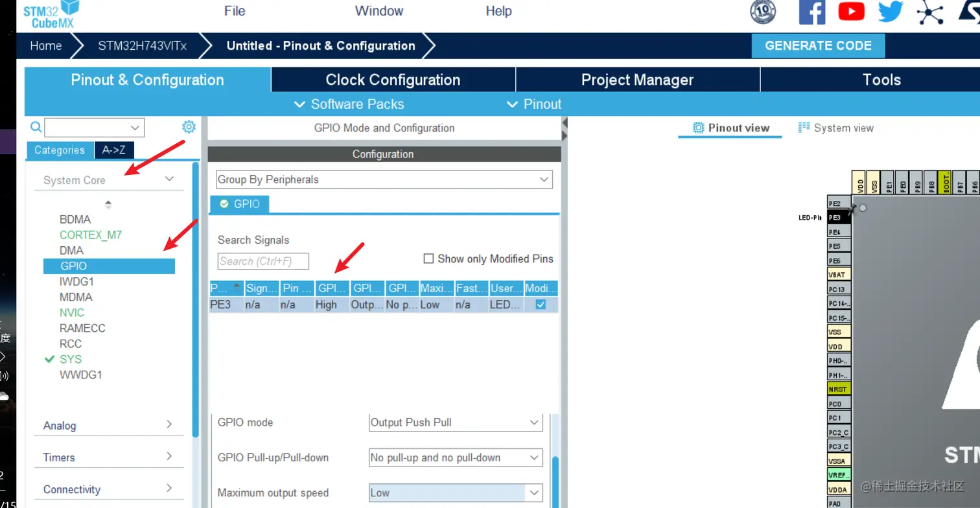Viewport: 980px width, 508px height.
Task: Toggle Show only Modified Pins checkbox
Action: [x=428, y=259]
